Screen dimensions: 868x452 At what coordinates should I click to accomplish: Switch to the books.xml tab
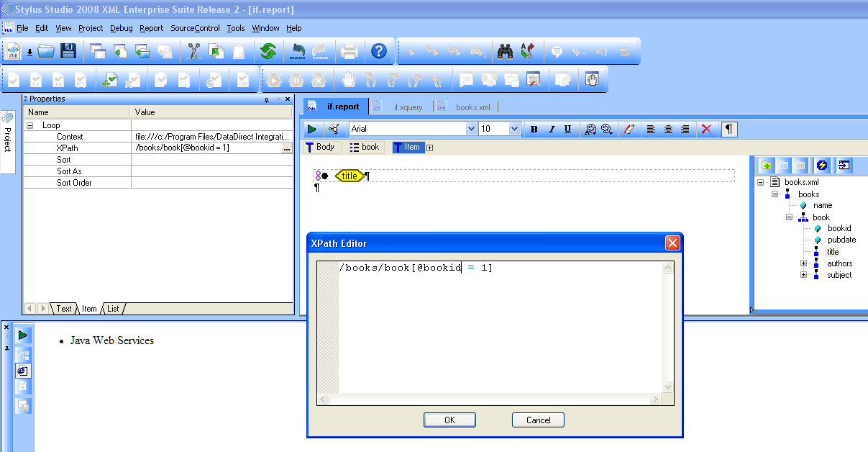point(472,107)
